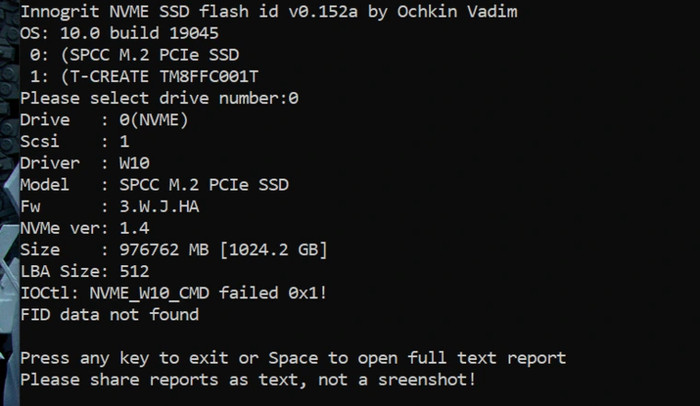
Task: Select drive entry 0 SPCC M.2 PCIe SSD
Action: tap(140, 54)
